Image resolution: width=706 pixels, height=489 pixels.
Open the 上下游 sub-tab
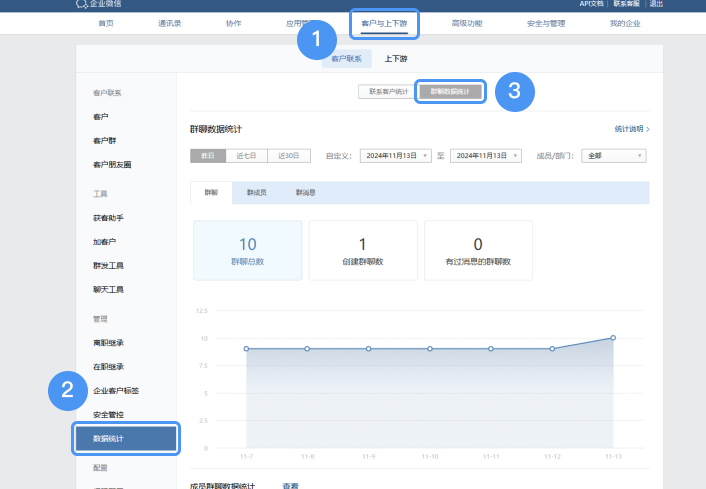coord(397,59)
